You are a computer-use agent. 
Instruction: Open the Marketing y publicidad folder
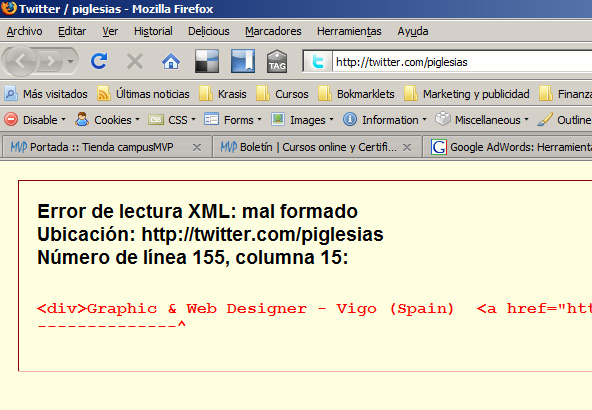point(467,94)
